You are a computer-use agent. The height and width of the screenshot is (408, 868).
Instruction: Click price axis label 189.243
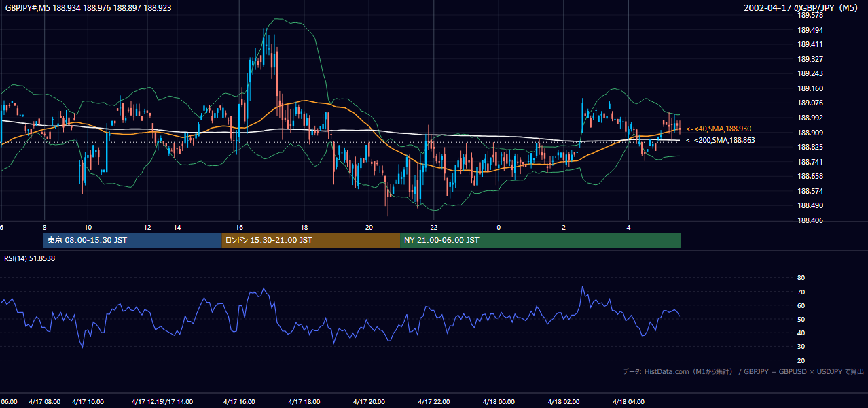click(810, 73)
